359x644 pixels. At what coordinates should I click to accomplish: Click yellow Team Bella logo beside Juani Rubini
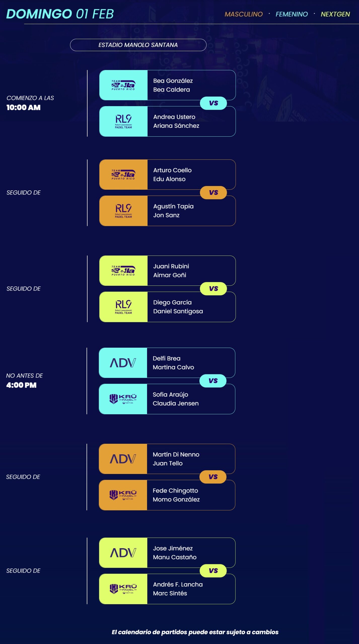point(123,270)
